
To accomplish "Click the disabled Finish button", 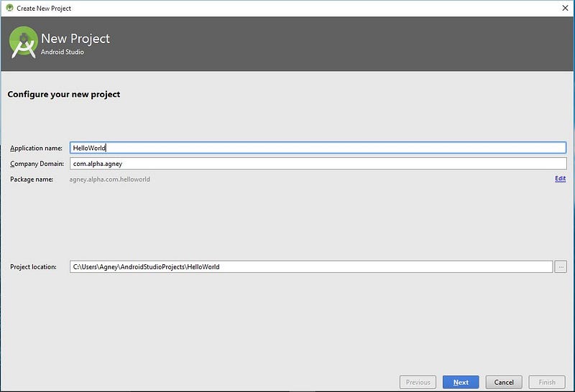I will pos(547,382).
